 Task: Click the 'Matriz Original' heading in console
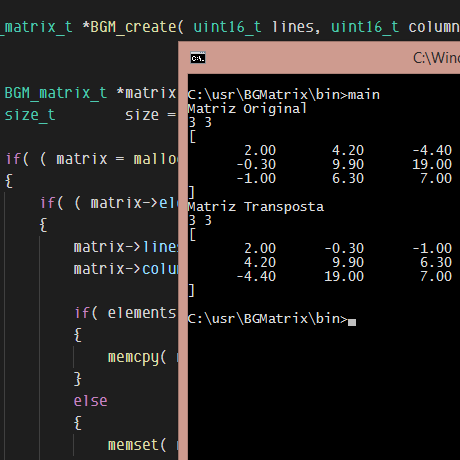[247, 109]
